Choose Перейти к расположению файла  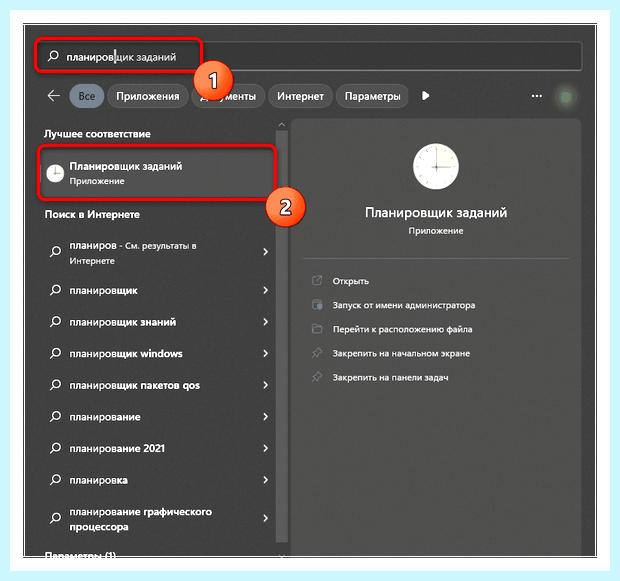(403, 329)
